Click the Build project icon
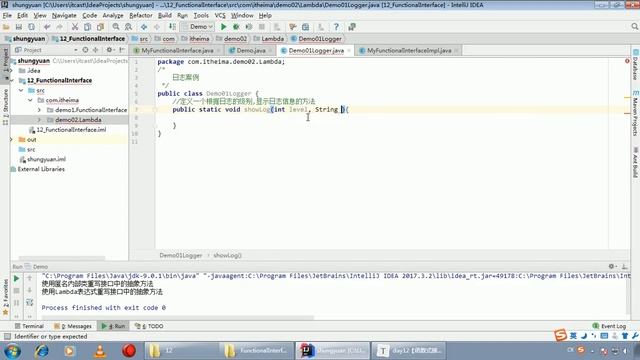 [x=172, y=27]
